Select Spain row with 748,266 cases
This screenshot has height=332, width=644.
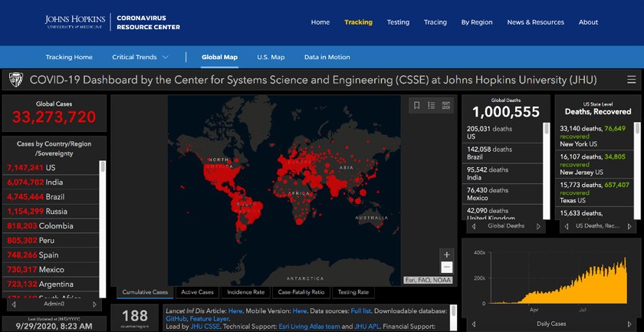(x=51, y=255)
